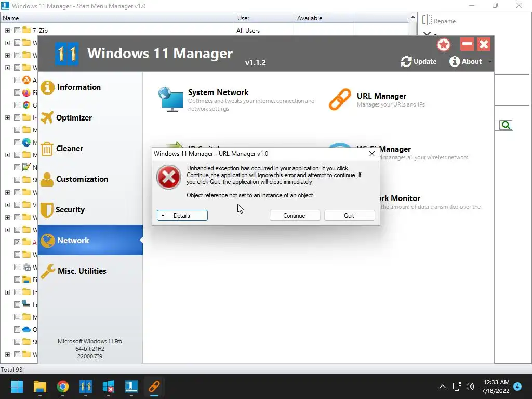Click the green magnifier search icon
This screenshot has height=399, width=532.
(506, 125)
